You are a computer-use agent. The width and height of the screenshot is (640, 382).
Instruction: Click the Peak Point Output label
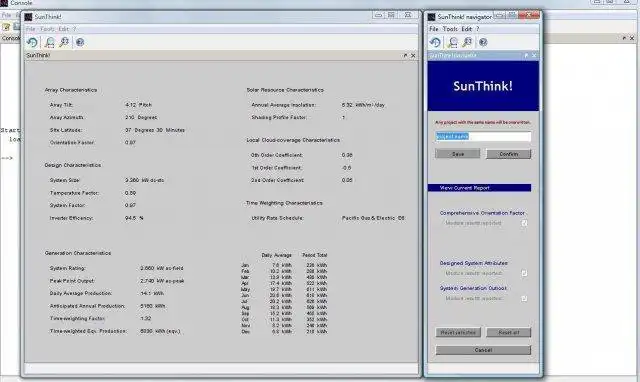[x=72, y=281]
